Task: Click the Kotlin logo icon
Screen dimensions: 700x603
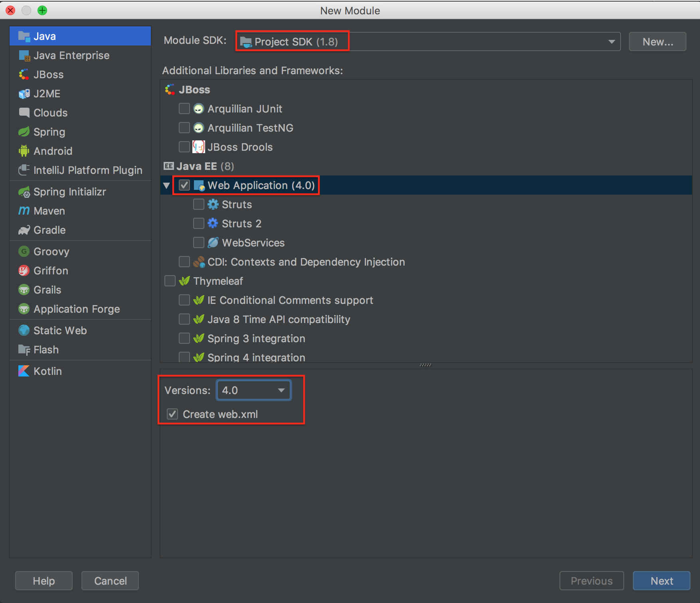Action: pyautogui.click(x=24, y=371)
